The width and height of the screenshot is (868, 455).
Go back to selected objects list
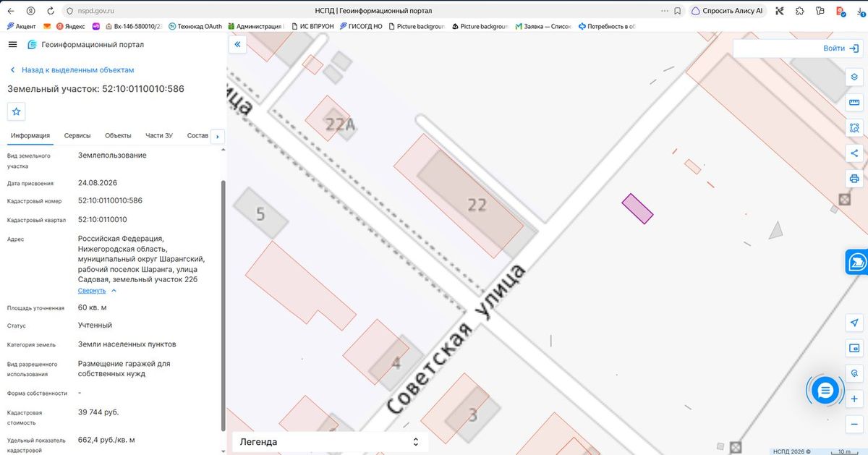(x=72, y=70)
